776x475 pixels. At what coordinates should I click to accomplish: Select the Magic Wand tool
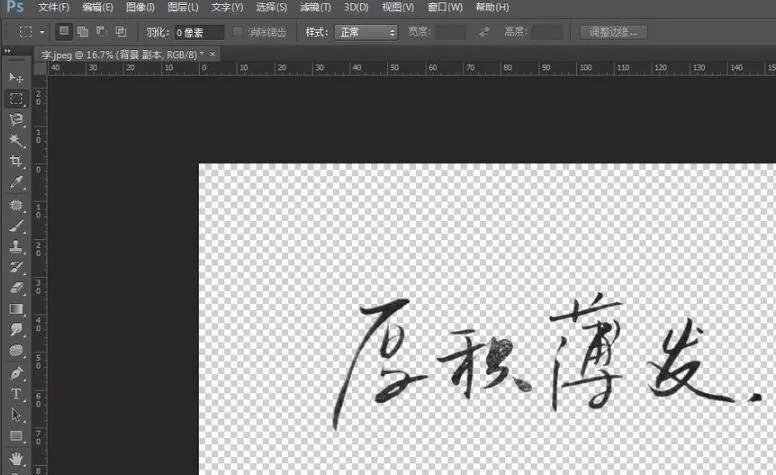[x=16, y=141]
